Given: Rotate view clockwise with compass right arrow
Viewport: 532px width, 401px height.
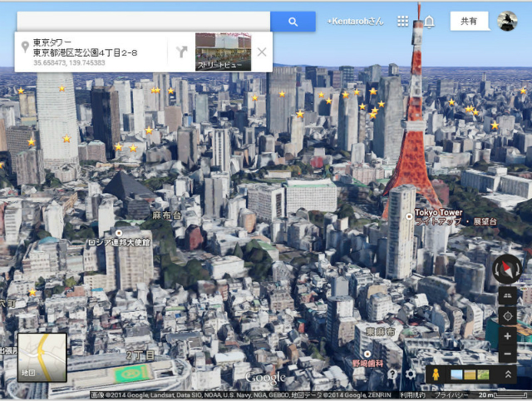Looking at the screenshot, I should point(518,270).
